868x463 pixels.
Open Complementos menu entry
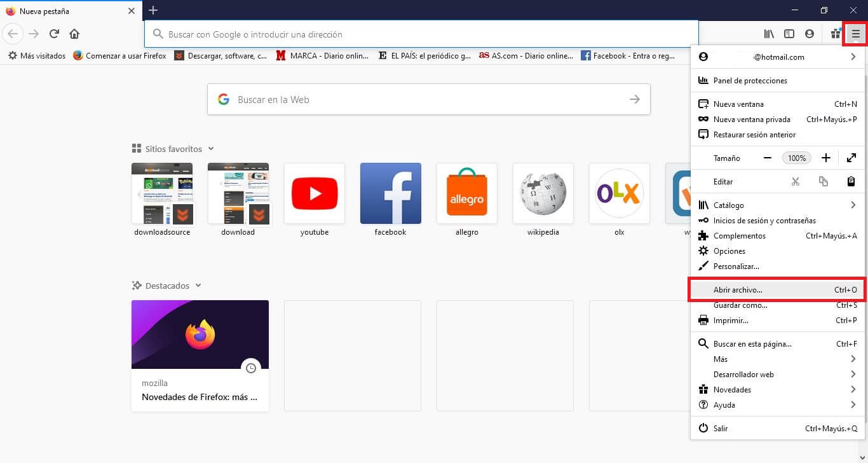778,235
